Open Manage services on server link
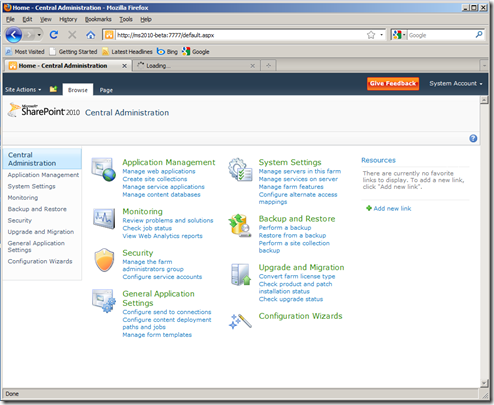The image size is (494, 405). click(x=298, y=179)
